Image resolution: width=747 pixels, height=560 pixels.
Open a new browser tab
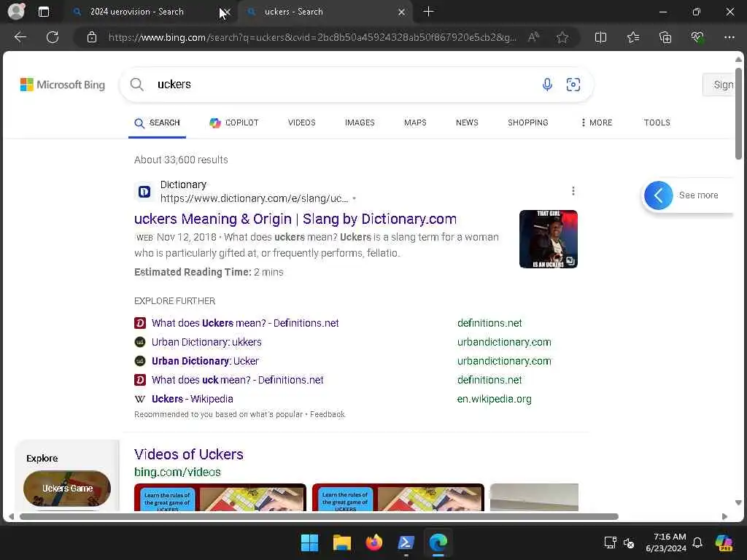click(x=428, y=12)
